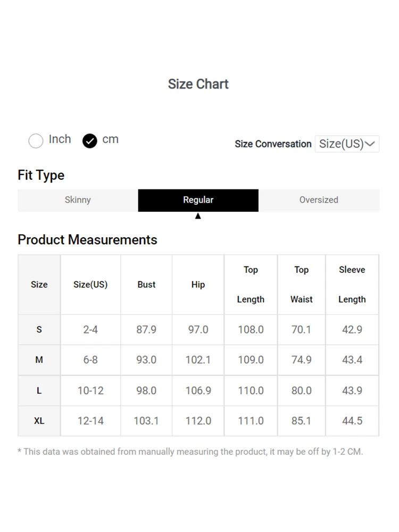Select the Regular fit type tab

click(198, 200)
